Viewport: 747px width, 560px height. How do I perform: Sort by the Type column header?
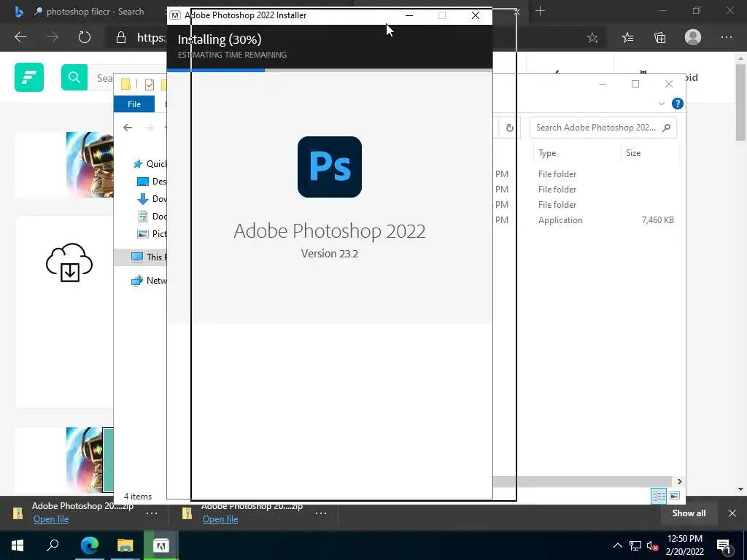547,153
